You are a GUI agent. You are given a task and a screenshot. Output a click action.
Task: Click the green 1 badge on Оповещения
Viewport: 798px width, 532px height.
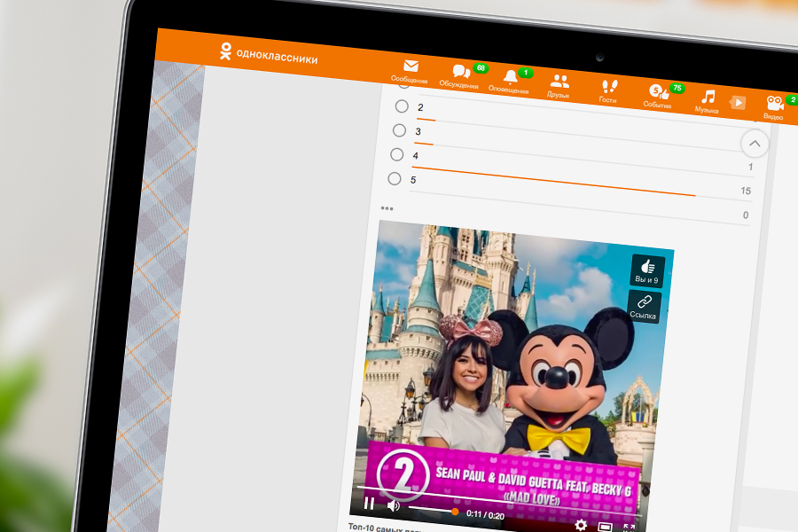[x=526, y=73]
